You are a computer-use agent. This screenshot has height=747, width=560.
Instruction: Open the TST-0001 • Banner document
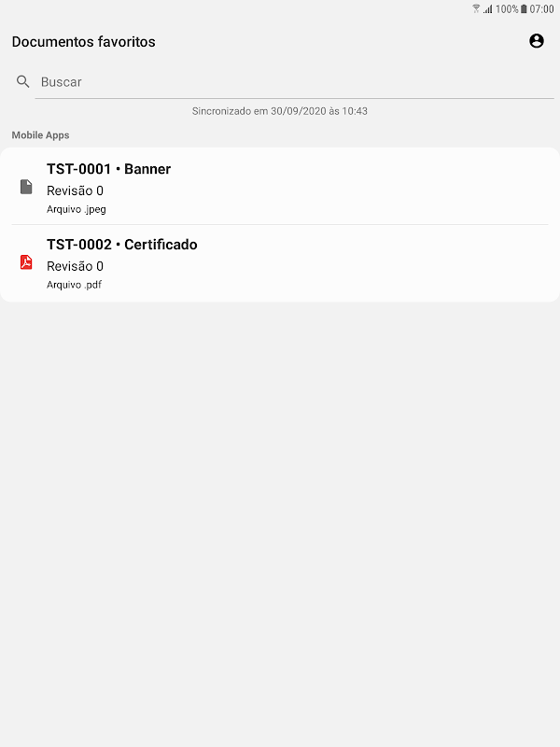coord(280,187)
